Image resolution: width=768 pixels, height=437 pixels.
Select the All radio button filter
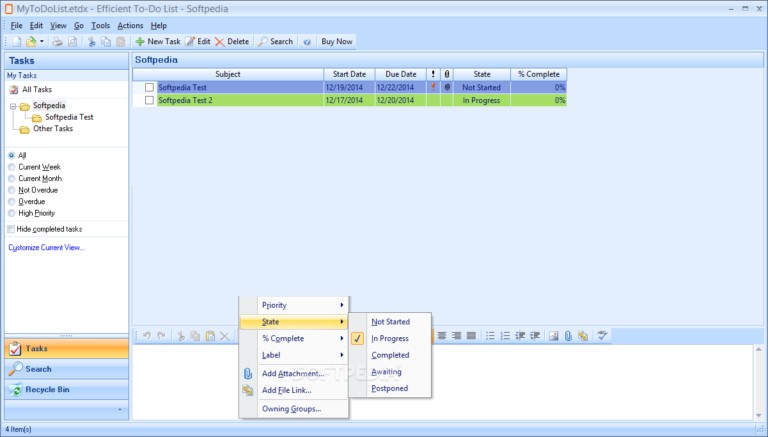(x=12, y=155)
